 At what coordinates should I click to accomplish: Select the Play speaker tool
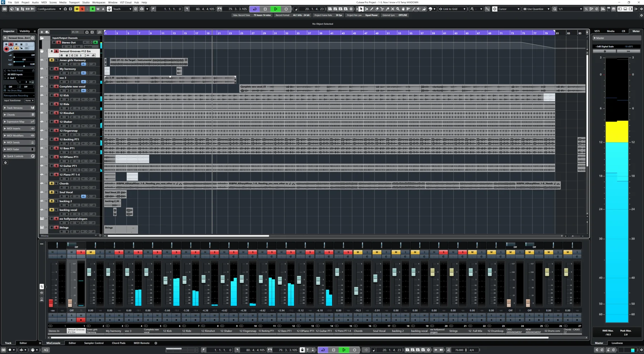[x=419, y=9]
